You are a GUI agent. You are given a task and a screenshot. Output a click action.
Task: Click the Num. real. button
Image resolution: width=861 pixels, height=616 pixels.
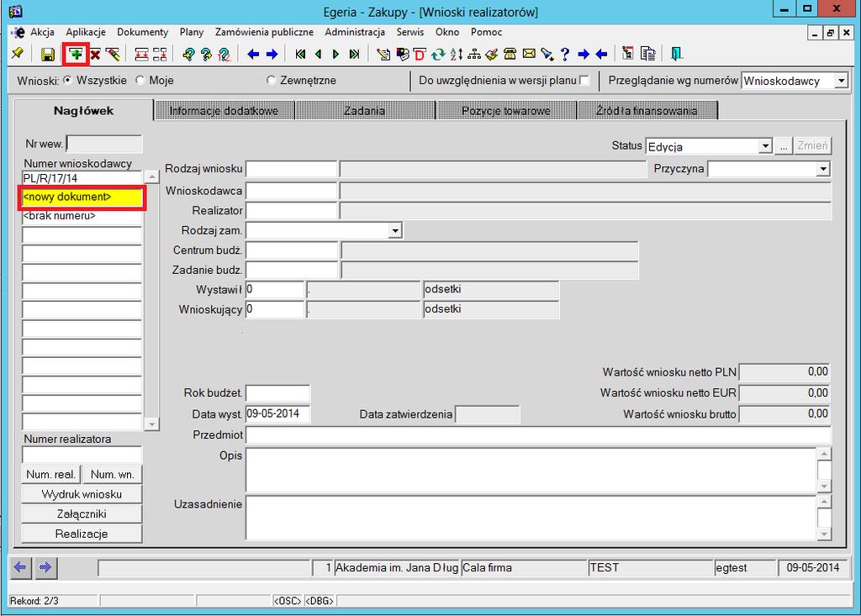pyautogui.click(x=51, y=474)
